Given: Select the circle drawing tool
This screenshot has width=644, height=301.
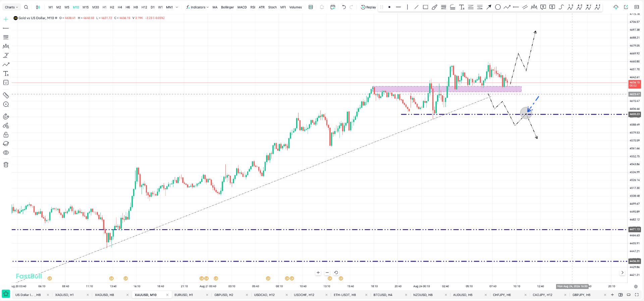Looking at the screenshot, I should [498, 7].
